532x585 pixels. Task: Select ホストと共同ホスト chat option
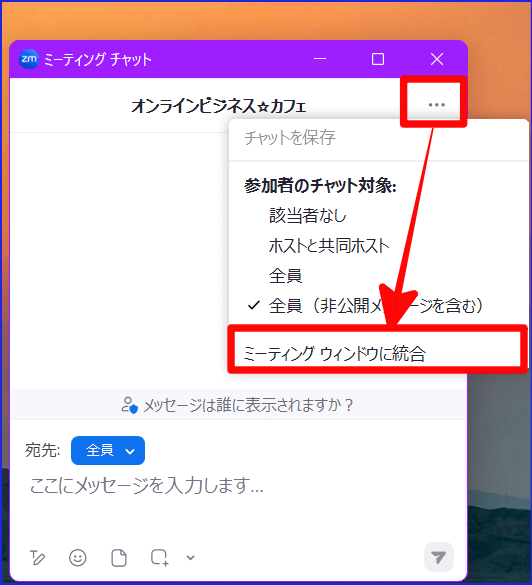coord(329,246)
